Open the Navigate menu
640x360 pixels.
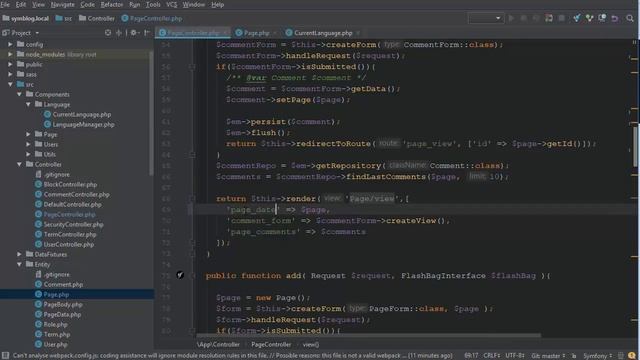[62, 4]
